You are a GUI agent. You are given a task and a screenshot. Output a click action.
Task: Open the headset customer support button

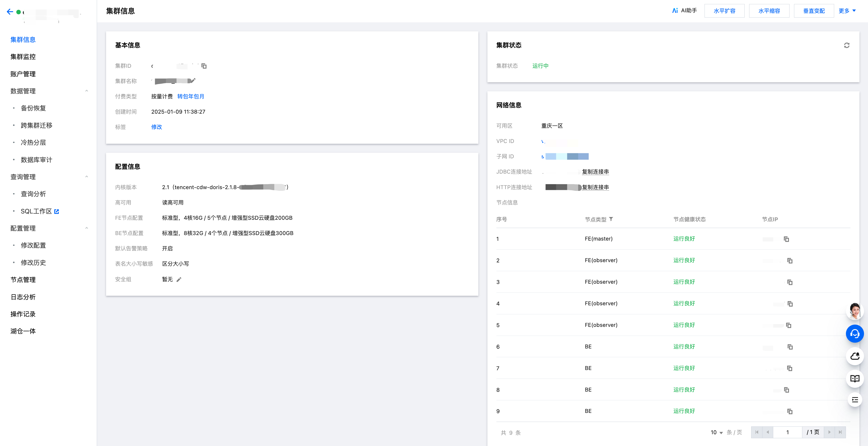point(854,334)
